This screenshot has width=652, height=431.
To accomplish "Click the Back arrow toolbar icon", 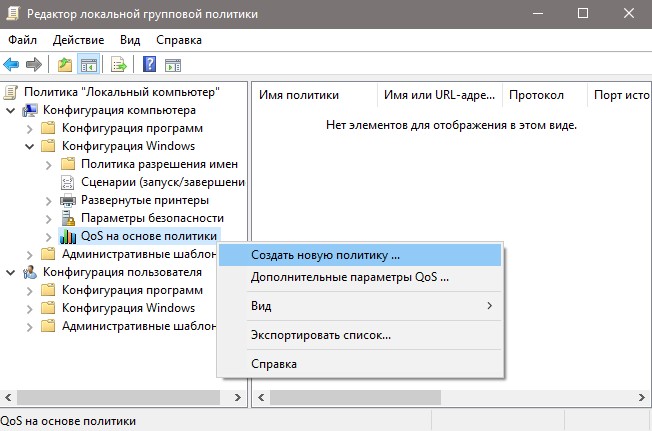I will click(x=11, y=64).
